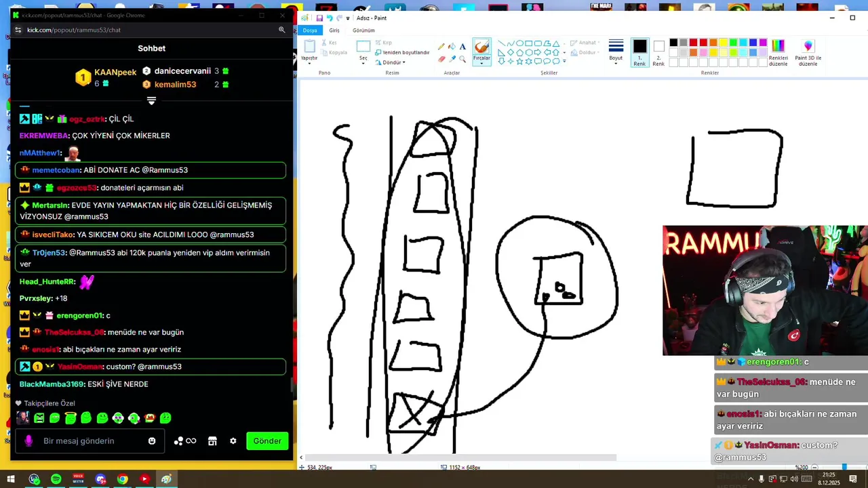Open the Döndür rotate dropdown

click(x=389, y=62)
